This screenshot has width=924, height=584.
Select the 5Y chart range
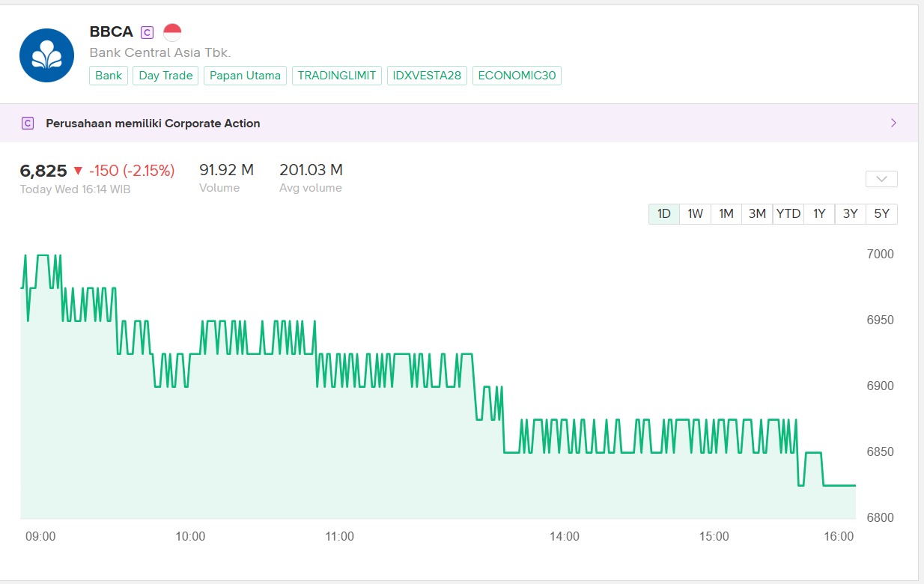pos(881,213)
